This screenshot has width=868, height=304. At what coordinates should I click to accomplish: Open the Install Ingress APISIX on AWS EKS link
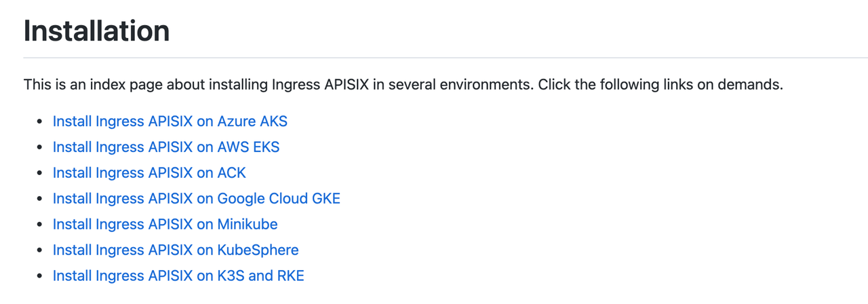(x=166, y=147)
